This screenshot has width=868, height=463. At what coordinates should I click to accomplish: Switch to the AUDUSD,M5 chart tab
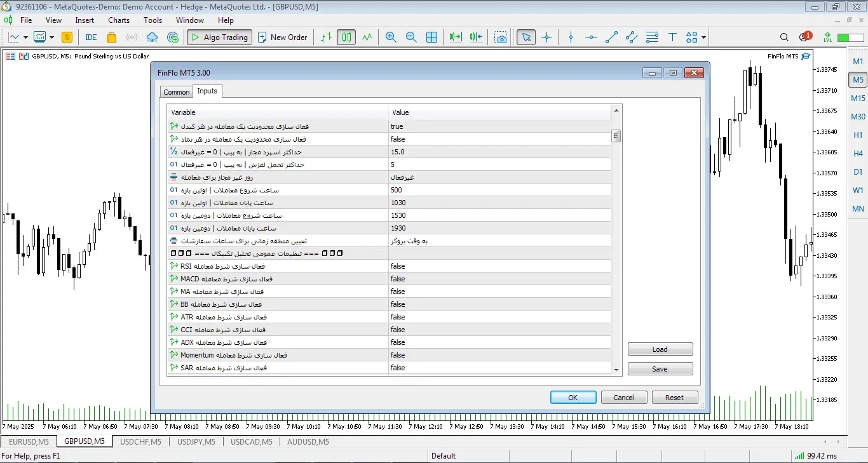coord(308,441)
